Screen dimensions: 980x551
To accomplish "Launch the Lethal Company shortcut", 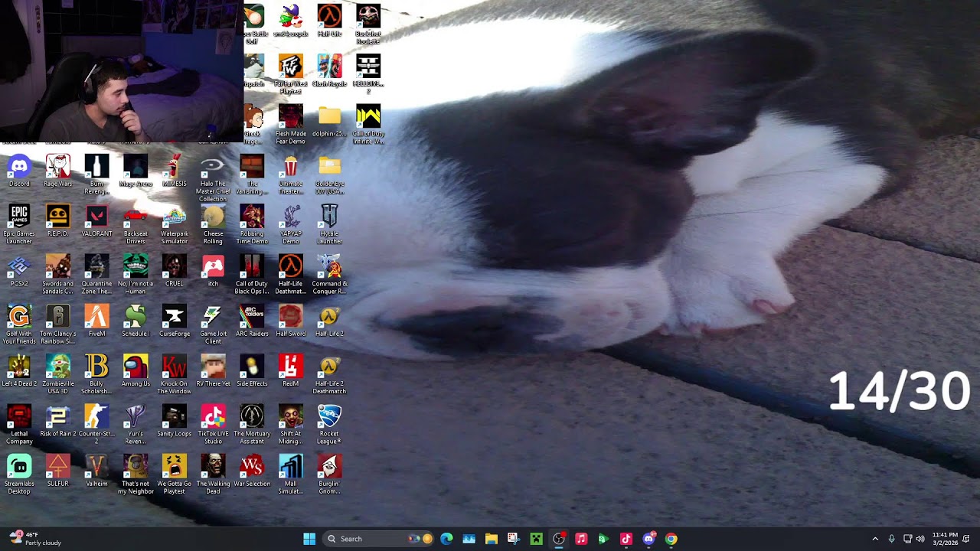I will (x=19, y=424).
